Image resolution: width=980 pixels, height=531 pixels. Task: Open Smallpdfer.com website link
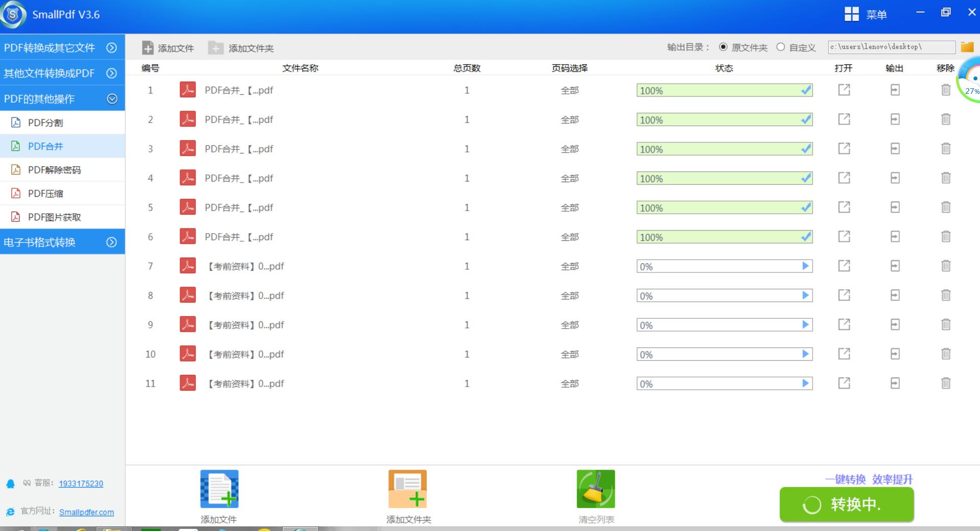(86, 512)
